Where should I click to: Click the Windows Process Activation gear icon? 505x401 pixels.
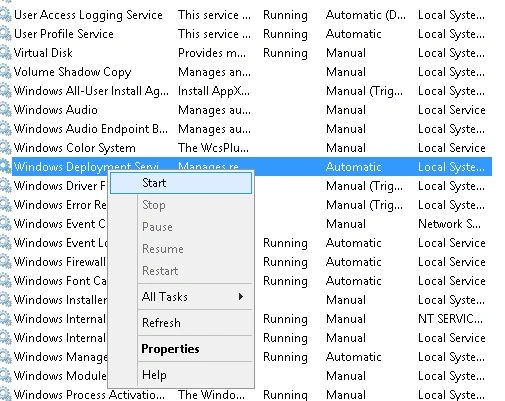click(5, 395)
